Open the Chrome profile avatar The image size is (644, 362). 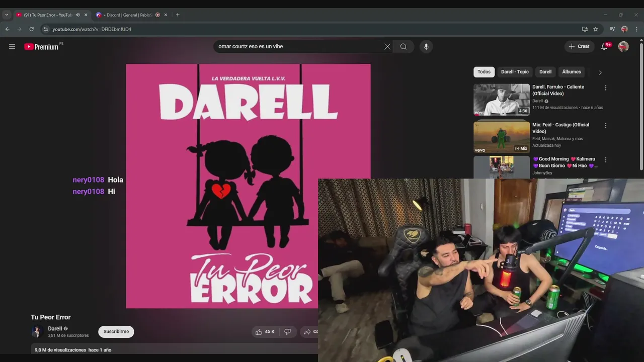tap(624, 29)
